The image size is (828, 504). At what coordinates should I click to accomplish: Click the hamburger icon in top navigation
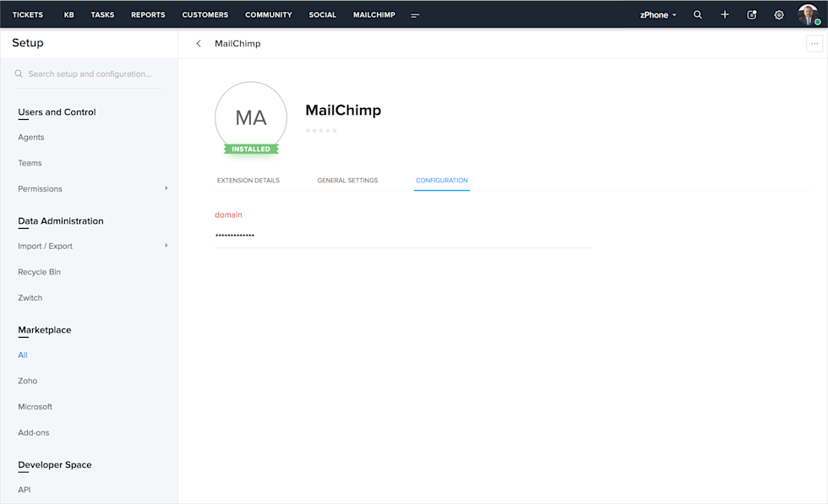click(x=414, y=14)
